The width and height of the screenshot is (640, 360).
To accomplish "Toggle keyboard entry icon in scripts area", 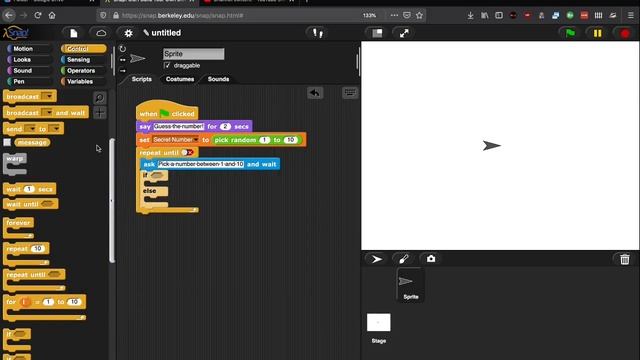I will 350,93.
